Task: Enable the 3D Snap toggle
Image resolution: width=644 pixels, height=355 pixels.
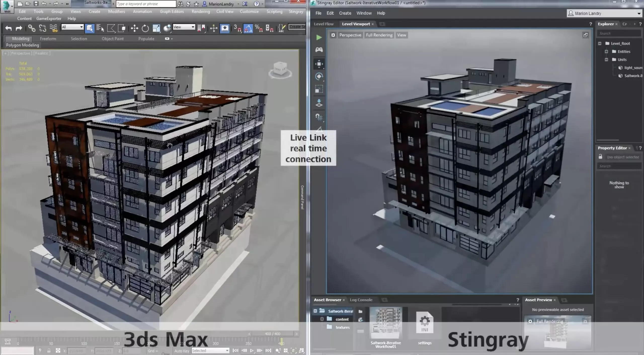Action: (238, 28)
